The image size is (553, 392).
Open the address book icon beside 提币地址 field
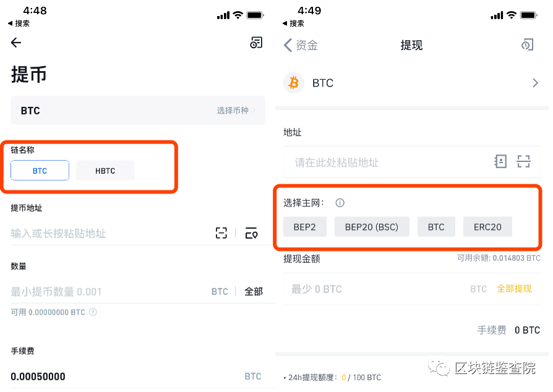click(x=252, y=233)
